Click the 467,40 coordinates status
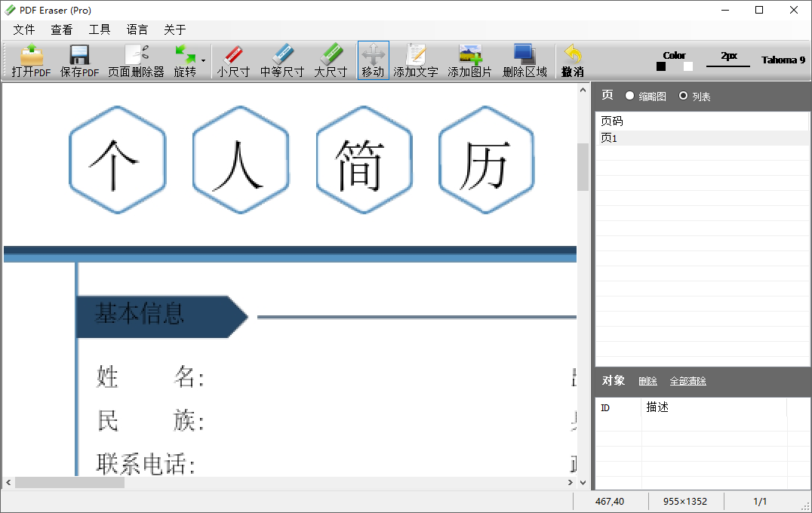 click(610, 501)
